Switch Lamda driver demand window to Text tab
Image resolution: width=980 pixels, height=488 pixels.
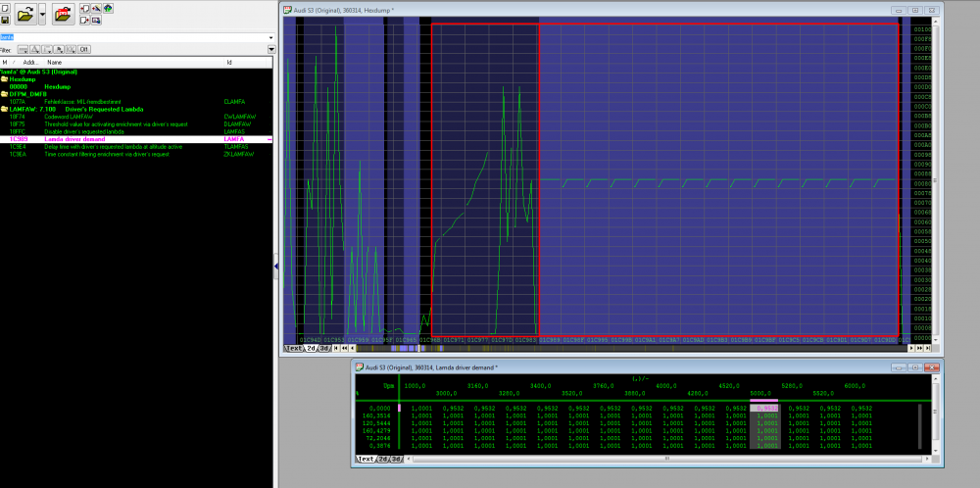367,460
